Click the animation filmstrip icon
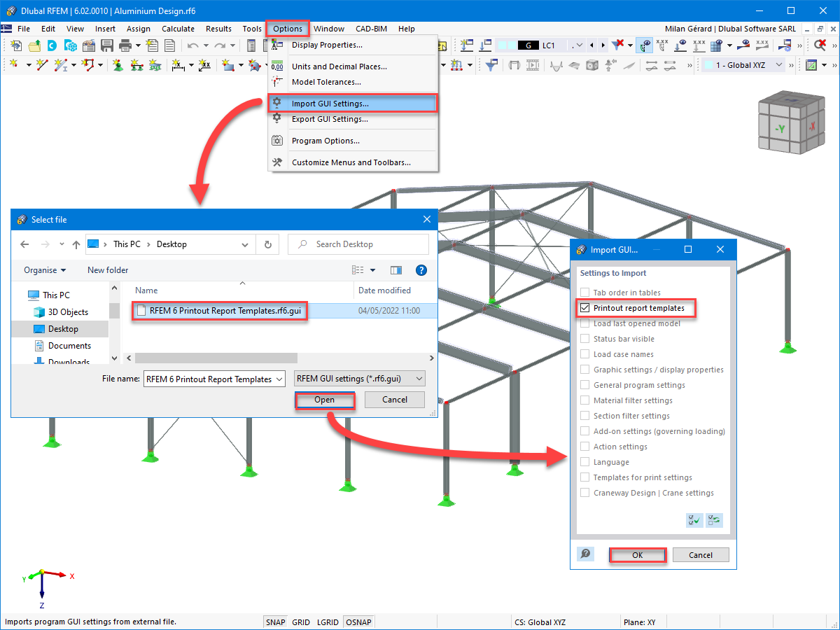The height and width of the screenshot is (630, 840). pyautogui.click(x=533, y=65)
